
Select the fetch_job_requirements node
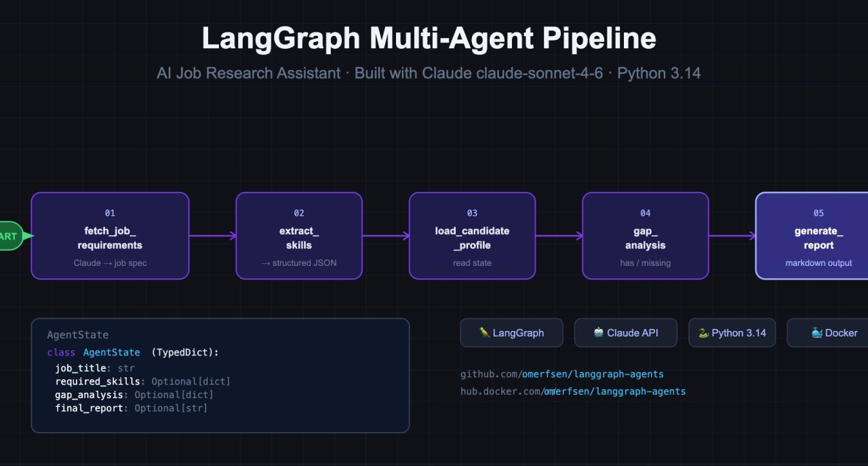[110, 235]
